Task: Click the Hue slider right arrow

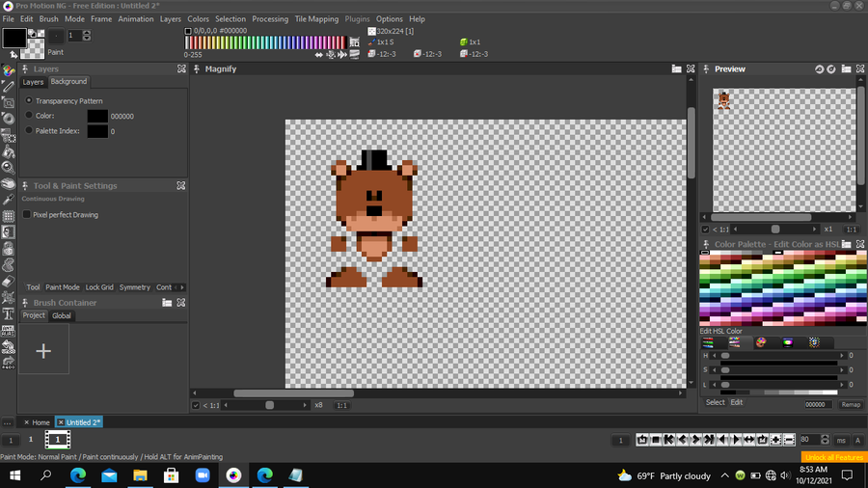Action: pyautogui.click(x=842, y=356)
